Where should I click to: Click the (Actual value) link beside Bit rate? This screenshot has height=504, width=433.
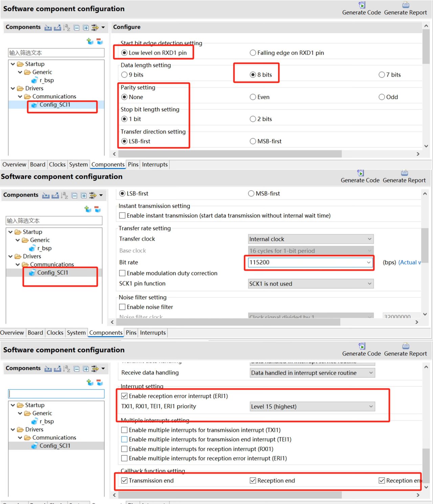pos(410,262)
